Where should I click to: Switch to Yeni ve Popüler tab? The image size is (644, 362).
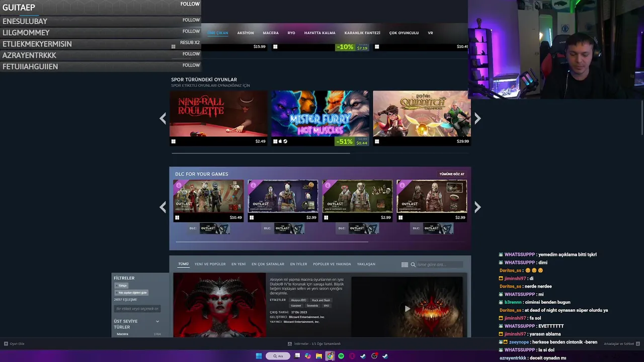tap(210, 264)
